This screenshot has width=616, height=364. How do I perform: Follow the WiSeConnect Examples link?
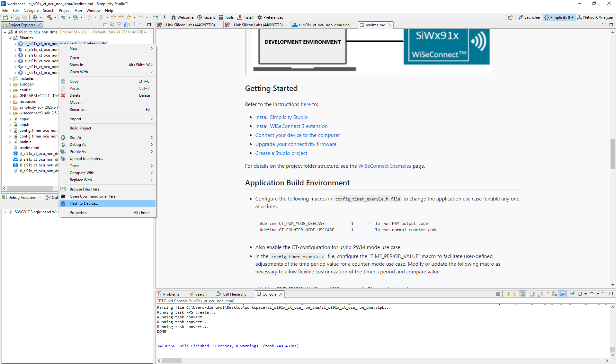(x=384, y=166)
